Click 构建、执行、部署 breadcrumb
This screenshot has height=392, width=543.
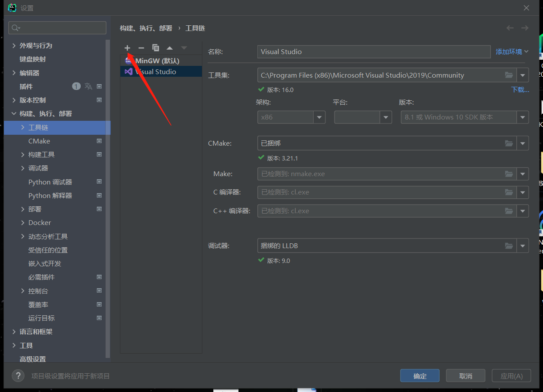click(146, 28)
